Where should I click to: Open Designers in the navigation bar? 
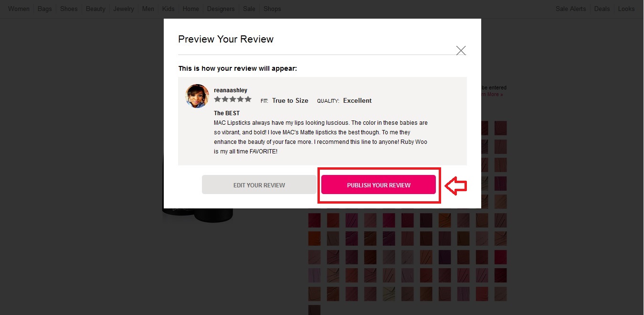pyautogui.click(x=221, y=9)
